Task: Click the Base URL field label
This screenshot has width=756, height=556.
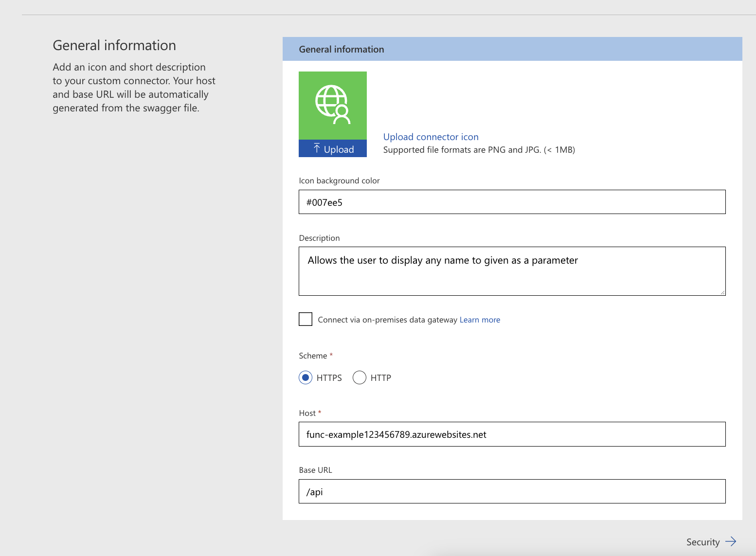Action: point(315,470)
